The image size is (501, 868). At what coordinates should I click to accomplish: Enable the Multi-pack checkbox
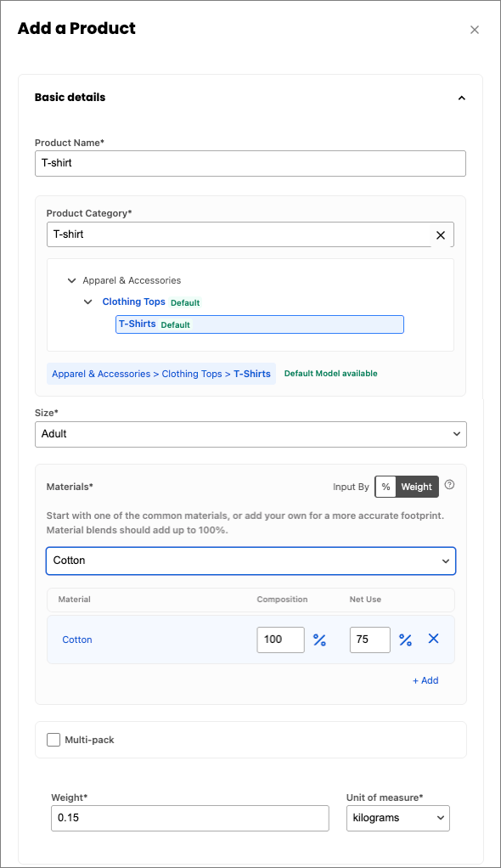53,740
